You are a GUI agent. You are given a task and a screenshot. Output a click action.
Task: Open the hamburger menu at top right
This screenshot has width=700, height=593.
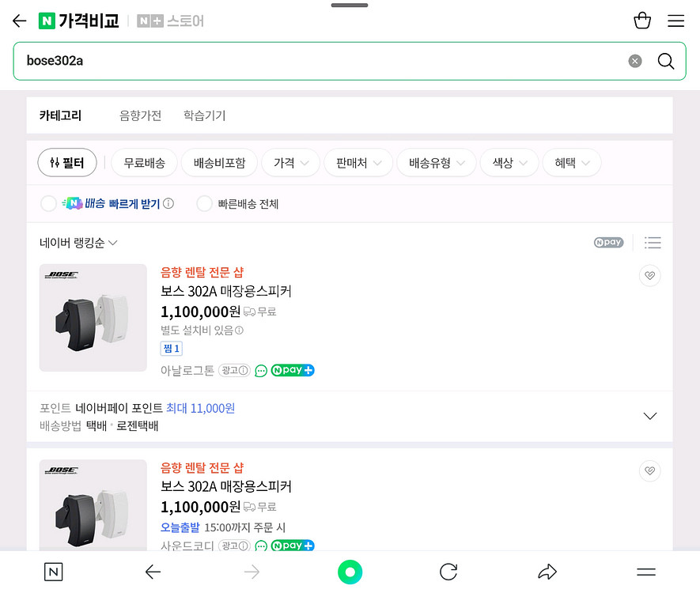[675, 21]
